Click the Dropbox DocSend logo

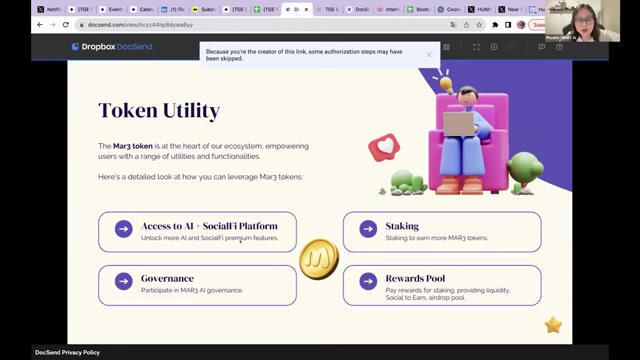pyautogui.click(x=112, y=47)
